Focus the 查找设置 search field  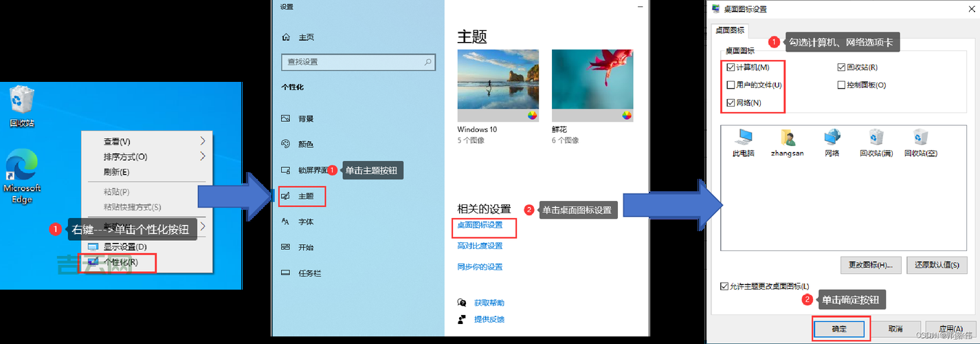point(358,62)
